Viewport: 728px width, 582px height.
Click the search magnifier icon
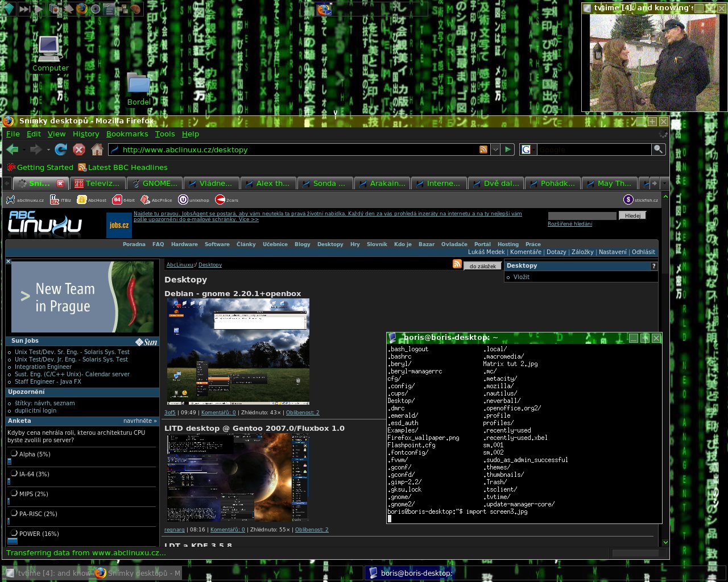[658, 149]
